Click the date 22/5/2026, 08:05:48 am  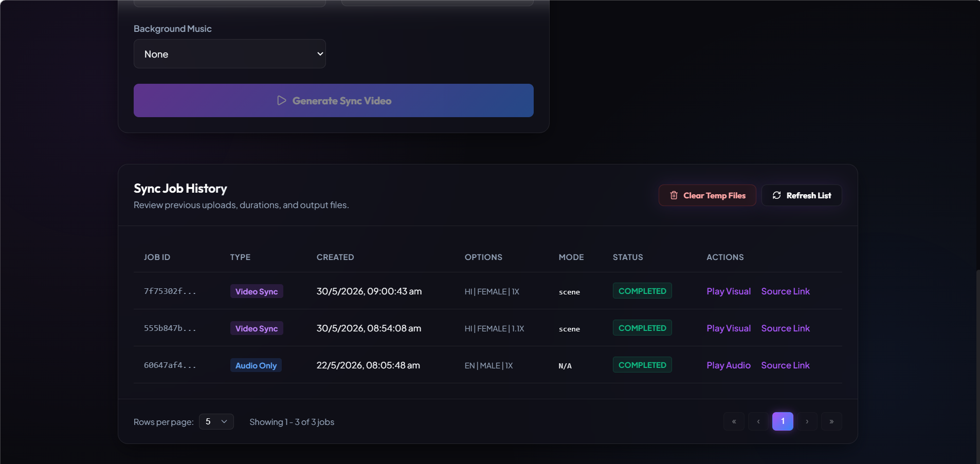coord(368,365)
